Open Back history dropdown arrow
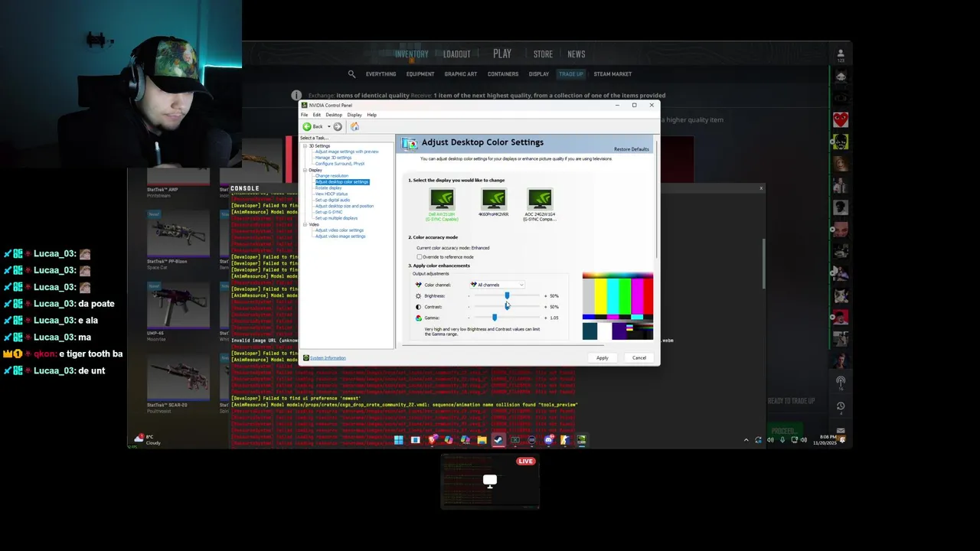Viewport: 980px width, 551px height. click(x=328, y=126)
